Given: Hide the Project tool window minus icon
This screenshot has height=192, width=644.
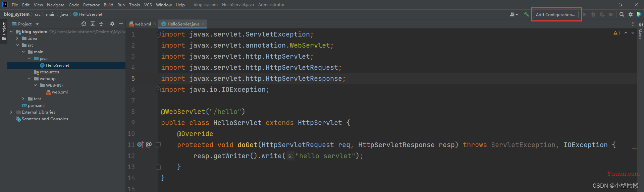Looking at the screenshot, I should [x=121, y=24].
